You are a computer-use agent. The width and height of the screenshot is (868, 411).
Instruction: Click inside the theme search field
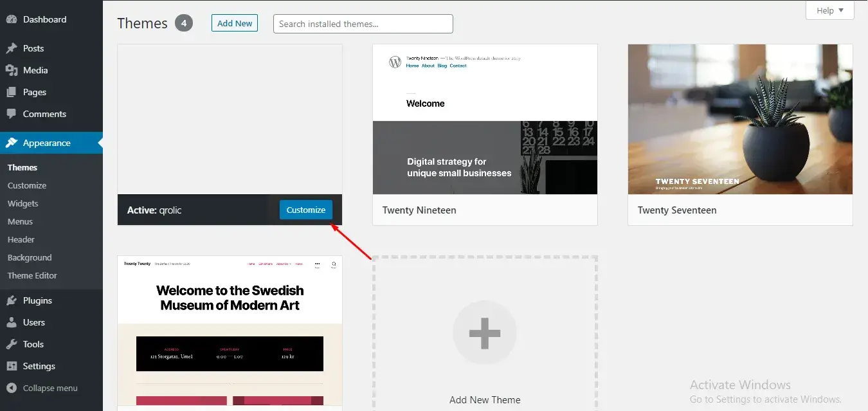pyautogui.click(x=362, y=23)
